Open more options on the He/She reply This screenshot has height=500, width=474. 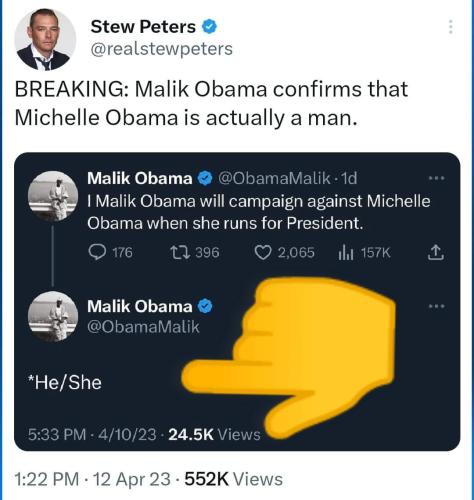(437, 306)
